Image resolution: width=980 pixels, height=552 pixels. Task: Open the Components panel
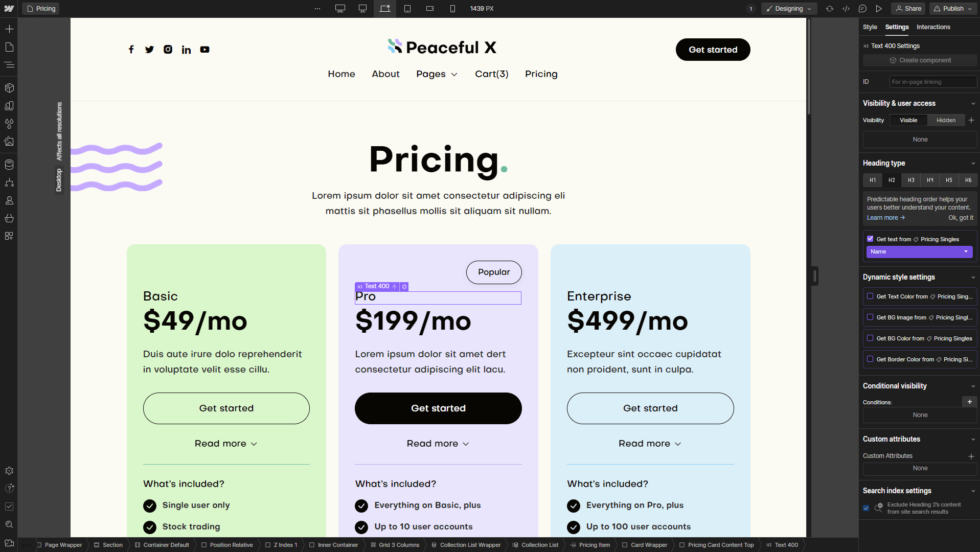coord(9,87)
